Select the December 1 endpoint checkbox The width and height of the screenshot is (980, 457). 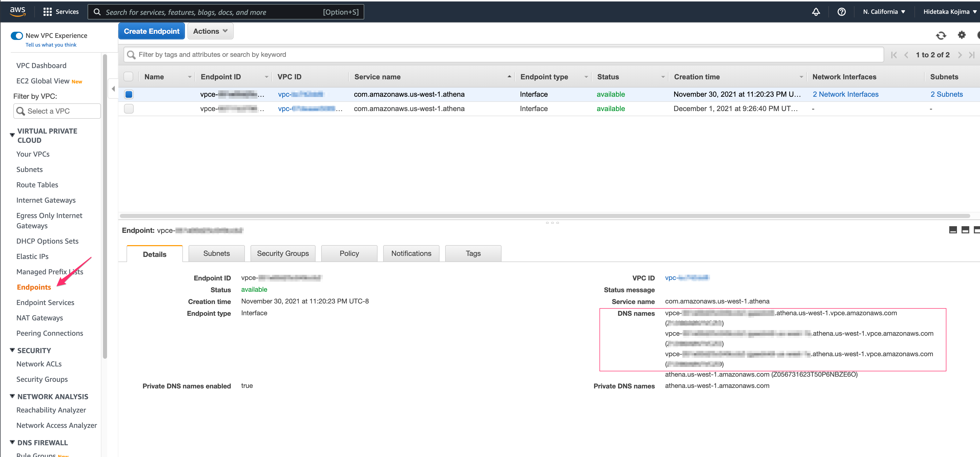point(129,108)
